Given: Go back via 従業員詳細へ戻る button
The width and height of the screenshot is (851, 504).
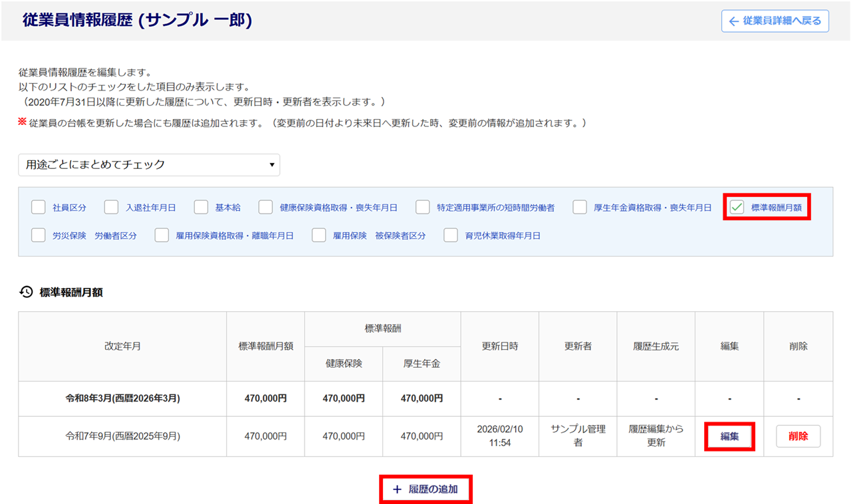Looking at the screenshot, I should point(775,21).
